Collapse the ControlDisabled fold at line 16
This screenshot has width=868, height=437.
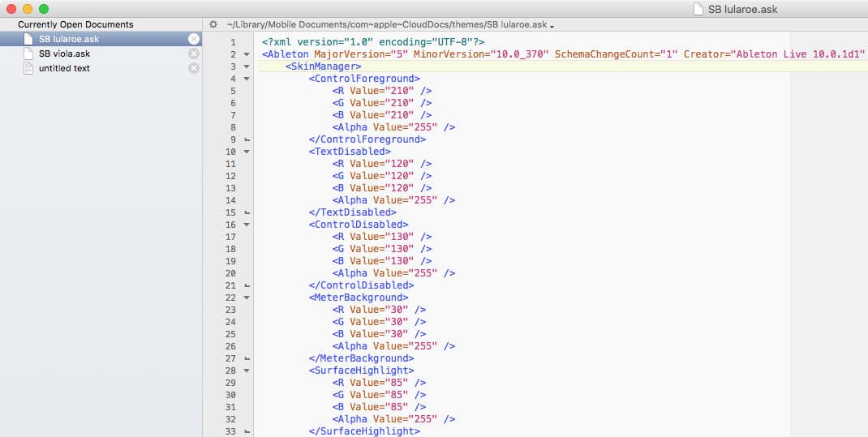point(247,225)
